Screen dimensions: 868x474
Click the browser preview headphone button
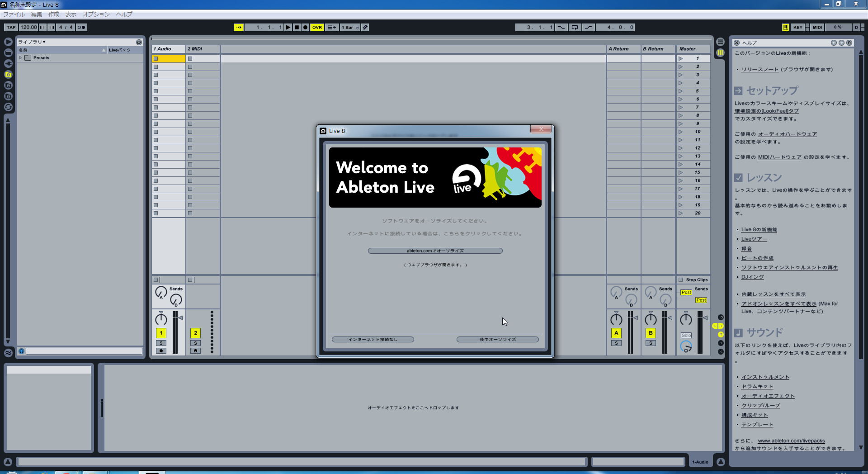point(21,351)
